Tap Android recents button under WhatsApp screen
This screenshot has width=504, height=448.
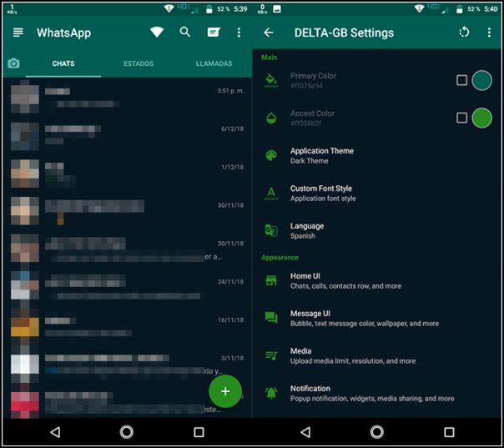199,432
